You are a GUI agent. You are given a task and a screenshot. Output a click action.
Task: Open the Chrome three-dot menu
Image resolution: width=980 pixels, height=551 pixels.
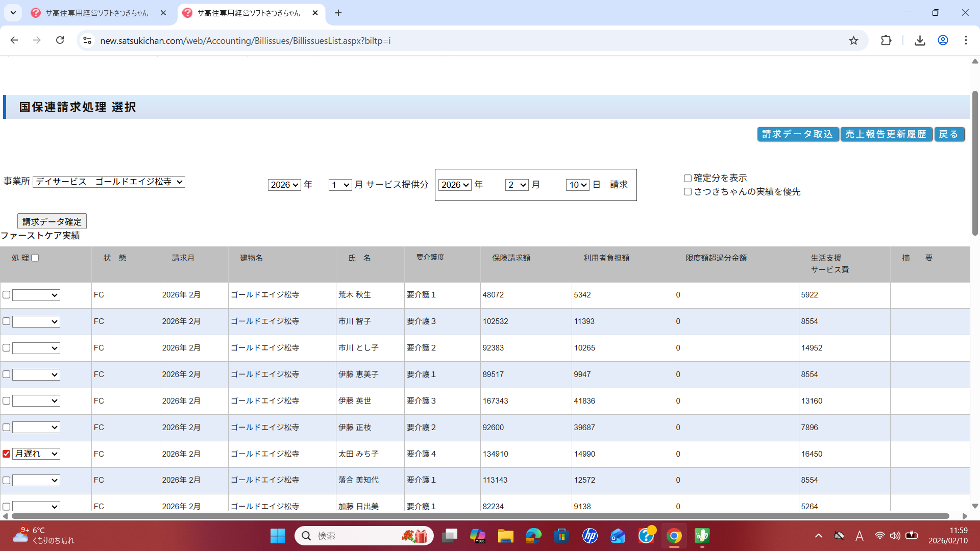coord(966,40)
